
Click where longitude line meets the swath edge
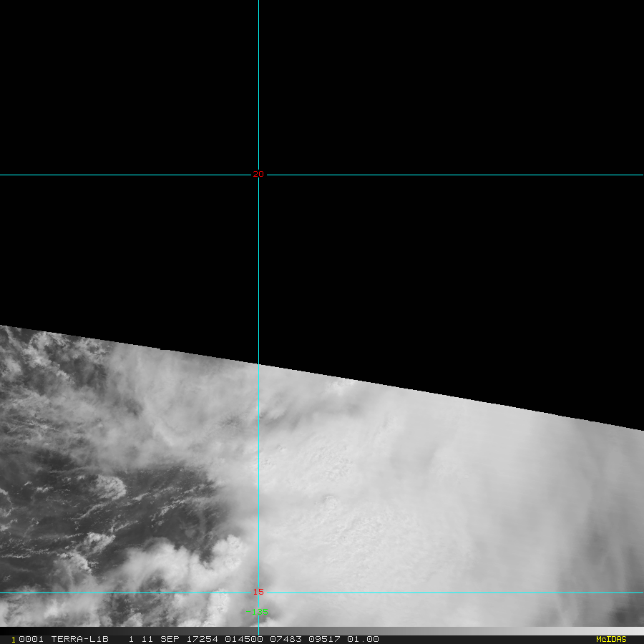pos(258,364)
